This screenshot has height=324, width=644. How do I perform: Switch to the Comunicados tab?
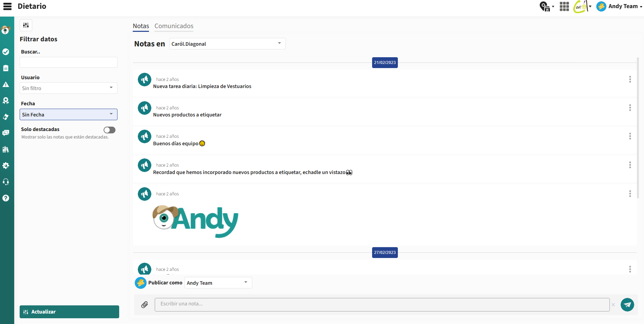click(x=174, y=26)
